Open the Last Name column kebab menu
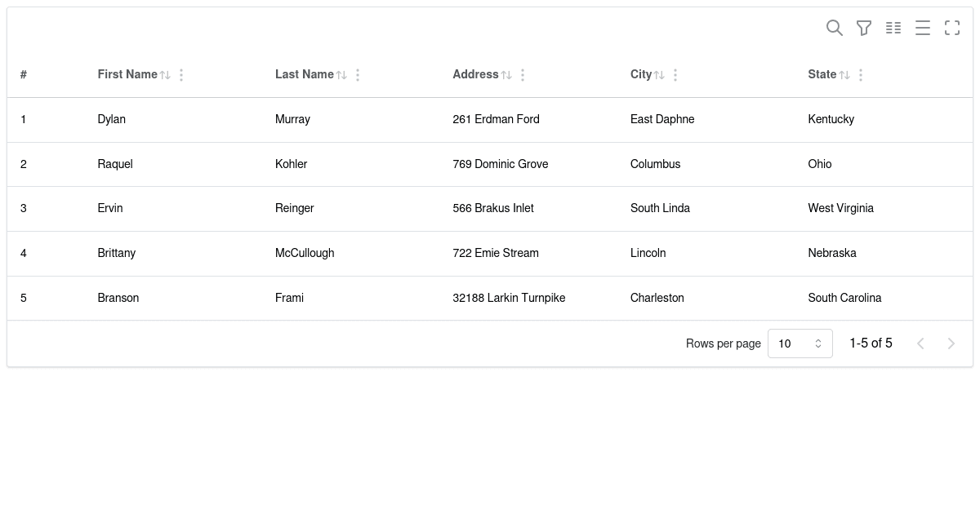The image size is (980, 514). point(358,74)
